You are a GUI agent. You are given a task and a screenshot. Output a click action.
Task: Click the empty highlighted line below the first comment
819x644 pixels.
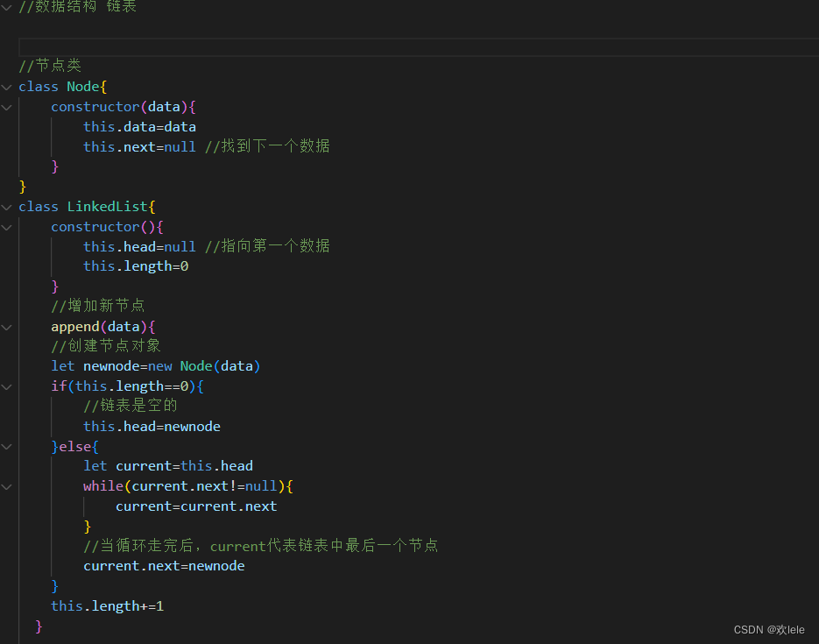(x=419, y=47)
